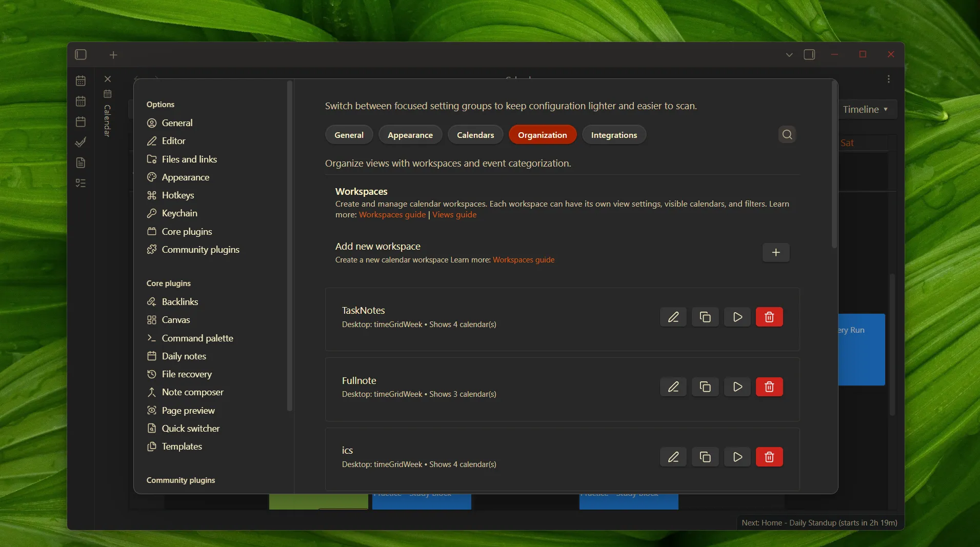Click the settings content scrollbar
This screenshot has width=980, height=547.
click(x=834, y=164)
